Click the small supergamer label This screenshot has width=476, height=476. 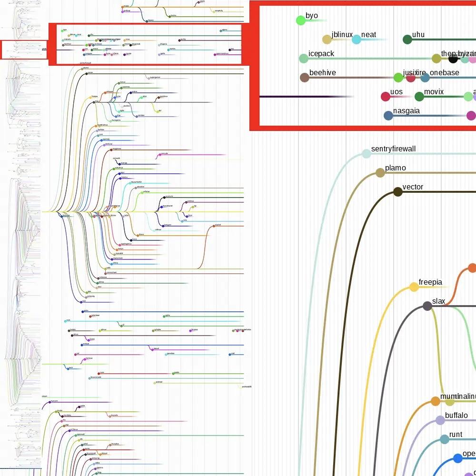pos(155,78)
